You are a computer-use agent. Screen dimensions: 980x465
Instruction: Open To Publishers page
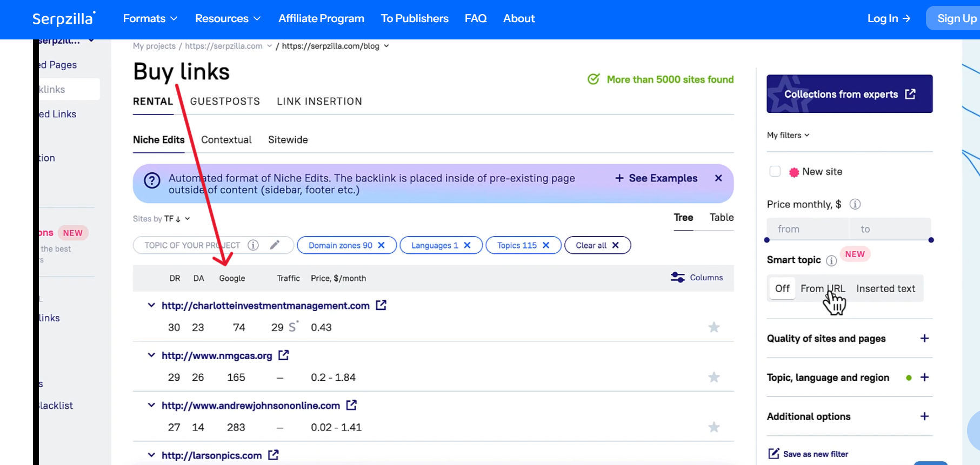tap(415, 18)
